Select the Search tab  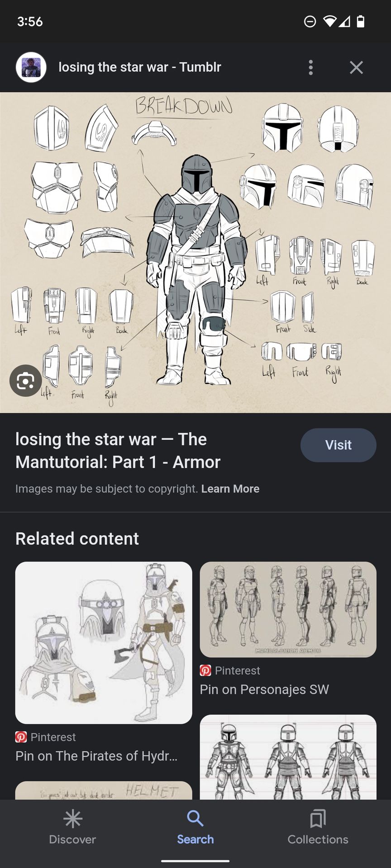pyautogui.click(x=195, y=827)
